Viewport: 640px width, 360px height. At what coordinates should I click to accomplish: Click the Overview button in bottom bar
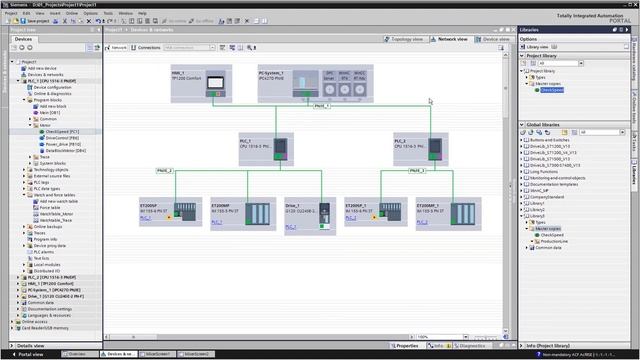point(80,354)
